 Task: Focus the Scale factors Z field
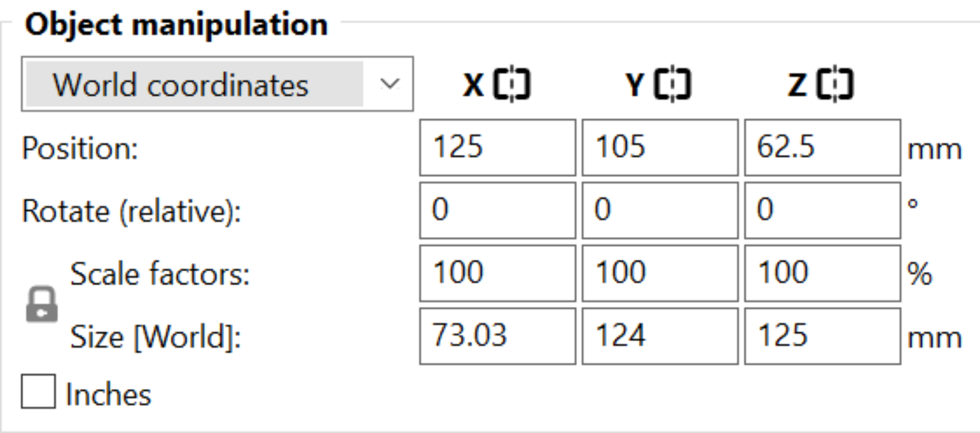822,273
